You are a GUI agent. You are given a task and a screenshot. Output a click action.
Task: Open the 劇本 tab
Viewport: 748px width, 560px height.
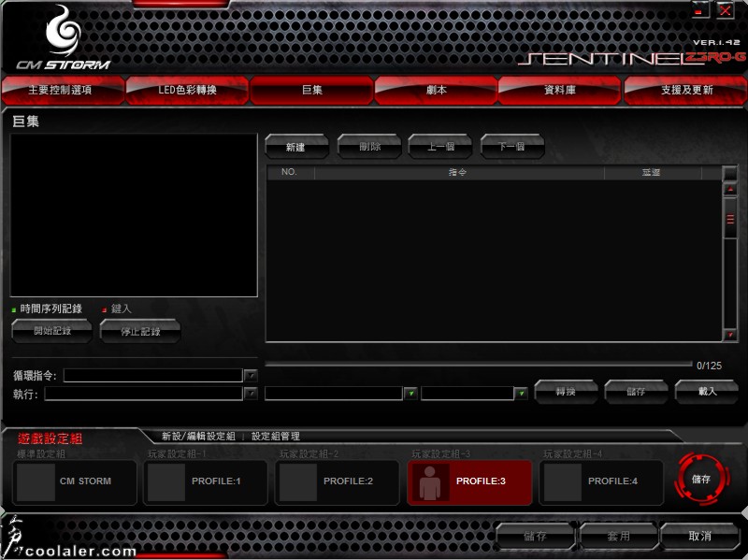tap(436, 90)
